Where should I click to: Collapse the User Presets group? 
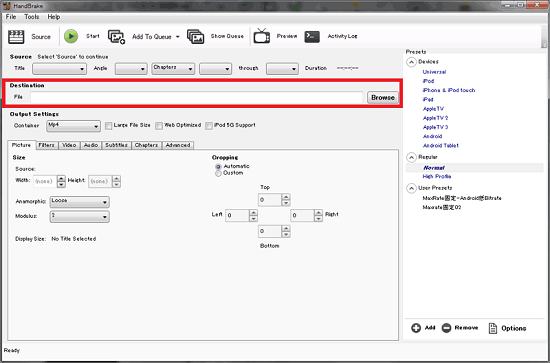coord(411,188)
